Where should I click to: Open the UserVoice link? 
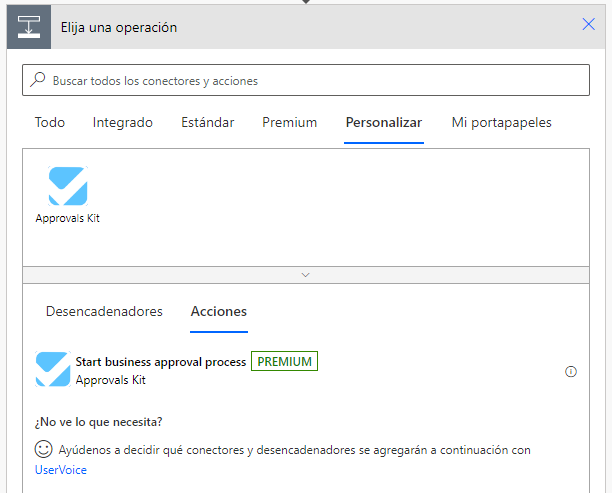tap(61, 470)
